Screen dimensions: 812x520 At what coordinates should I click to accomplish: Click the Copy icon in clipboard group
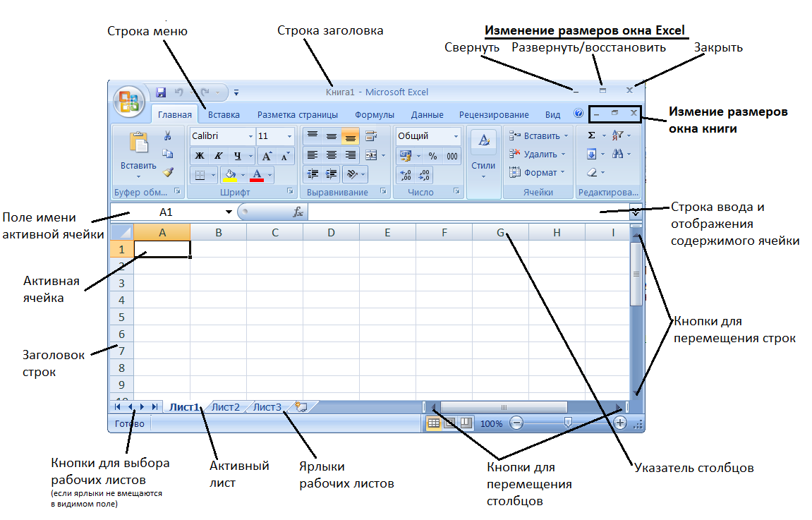(167, 153)
